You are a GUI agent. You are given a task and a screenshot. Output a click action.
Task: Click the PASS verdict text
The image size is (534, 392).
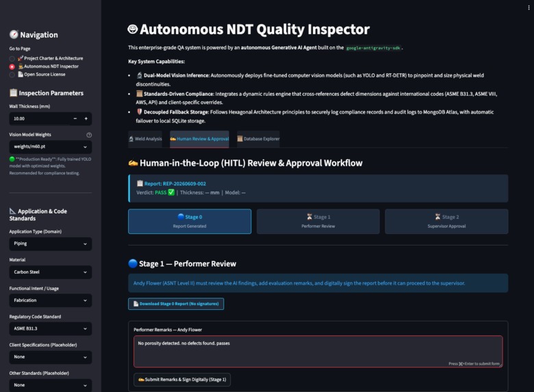161,193
